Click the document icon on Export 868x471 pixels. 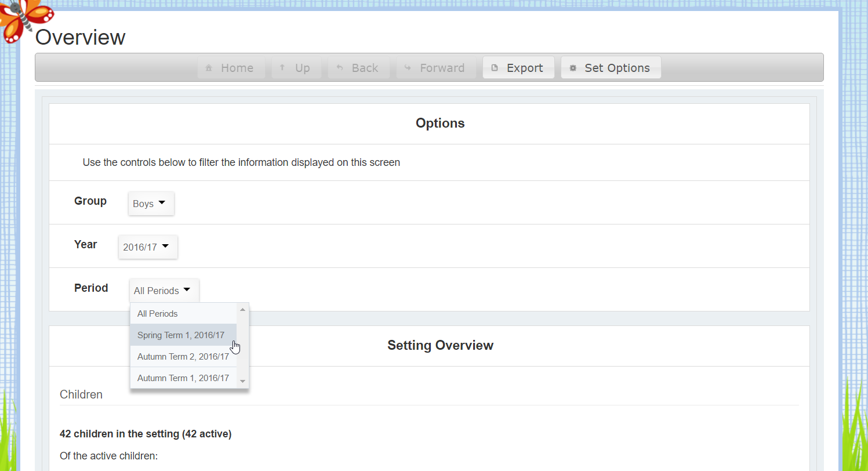click(495, 68)
